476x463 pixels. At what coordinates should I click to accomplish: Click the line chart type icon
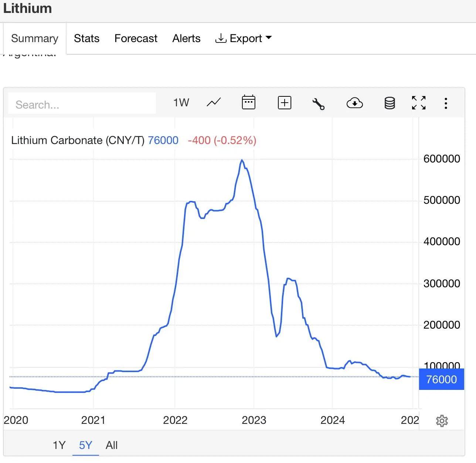(x=214, y=103)
